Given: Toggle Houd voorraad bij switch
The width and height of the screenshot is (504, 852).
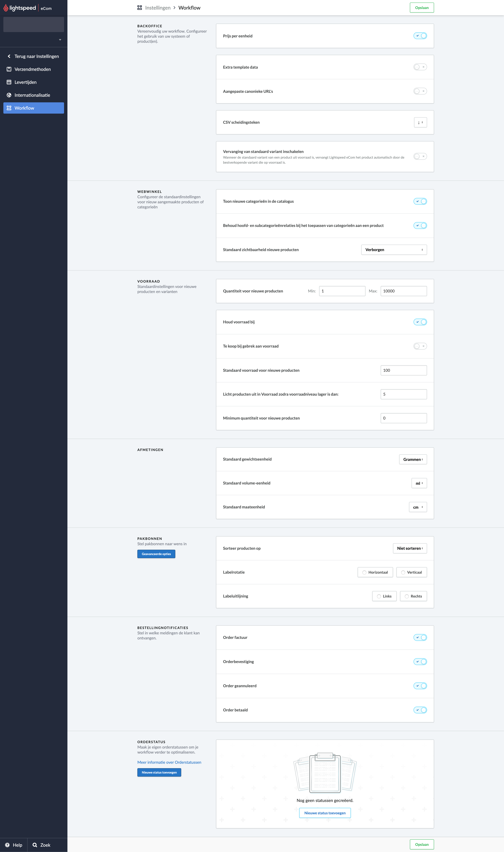Looking at the screenshot, I should (420, 322).
